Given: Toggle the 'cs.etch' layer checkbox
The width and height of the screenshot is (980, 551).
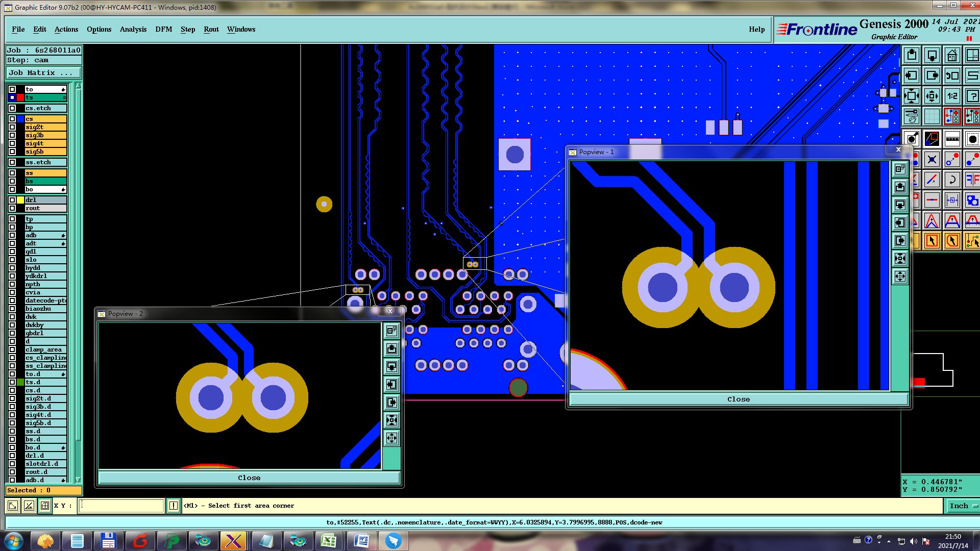Looking at the screenshot, I should 12,108.
